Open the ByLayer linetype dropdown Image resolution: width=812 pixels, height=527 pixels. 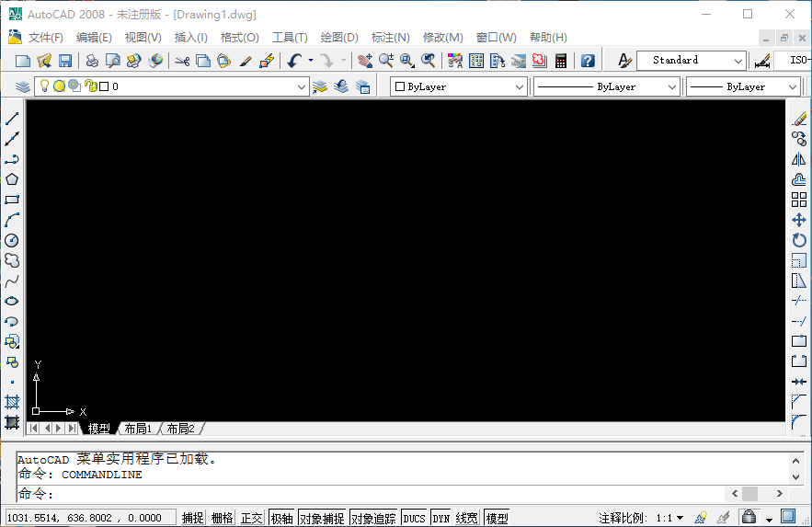pyautogui.click(x=671, y=87)
